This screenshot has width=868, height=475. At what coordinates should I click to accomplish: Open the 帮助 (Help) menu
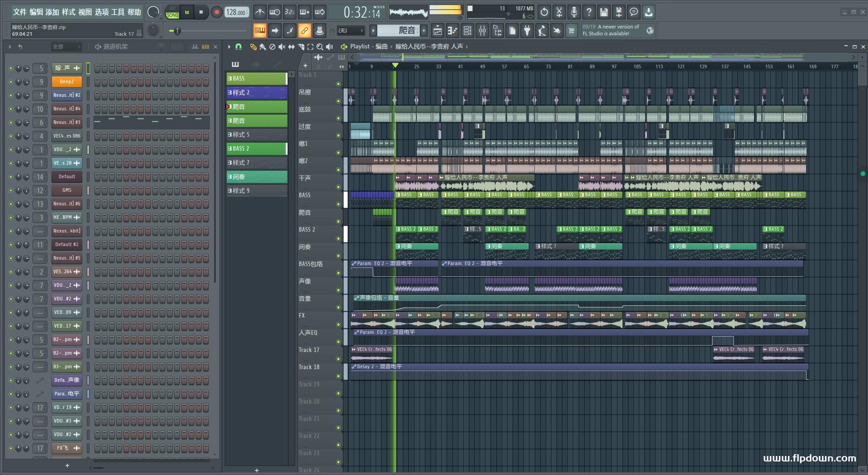134,12
